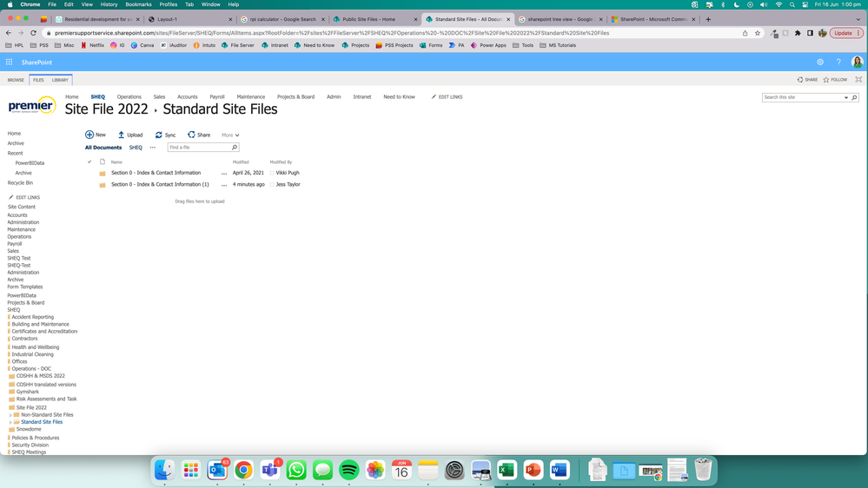The width and height of the screenshot is (868, 488).
Task: Switch to the SHEQ library view
Action: [x=136, y=148]
